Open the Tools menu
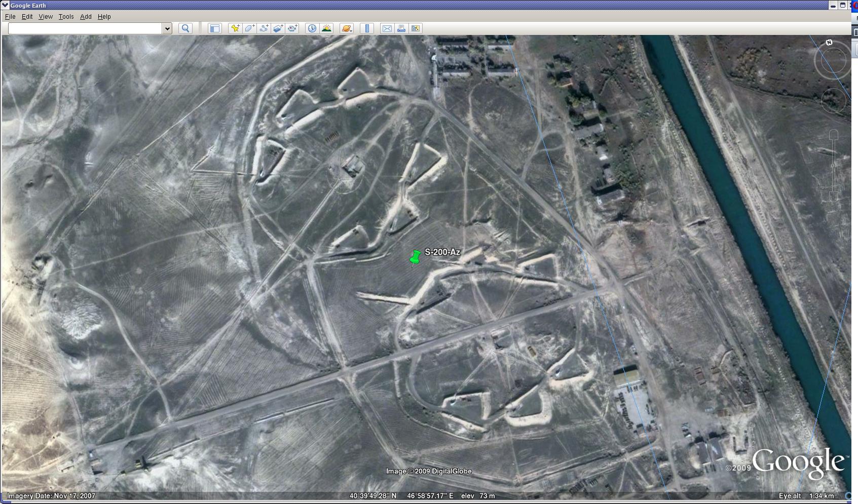858x504 pixels. pos(66,17)
